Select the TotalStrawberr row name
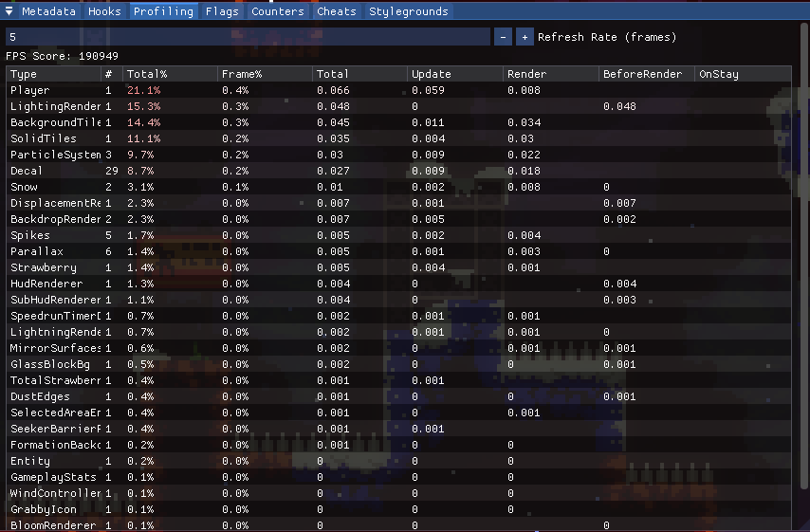The image size is (810, 532). click(55, 380)
